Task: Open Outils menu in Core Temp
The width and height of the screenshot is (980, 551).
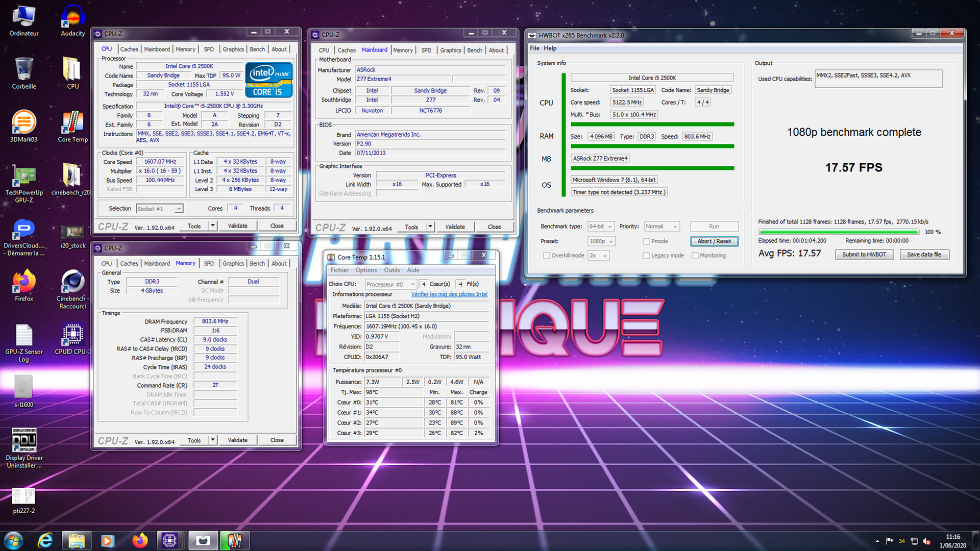Action: (x=392, y=270)
